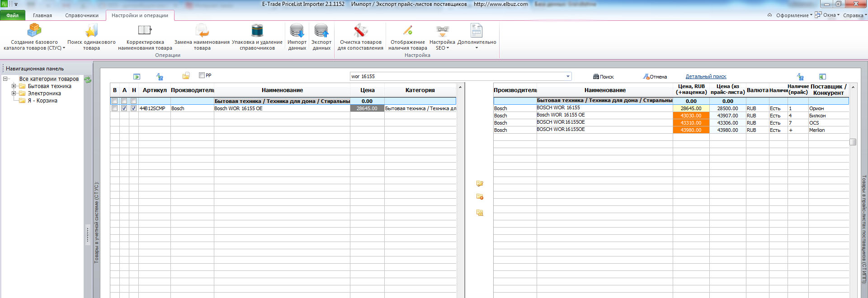Uncheck the H box for Bosch WOR 16155 OE
868x298 pixels.
[x=134, y=108]
